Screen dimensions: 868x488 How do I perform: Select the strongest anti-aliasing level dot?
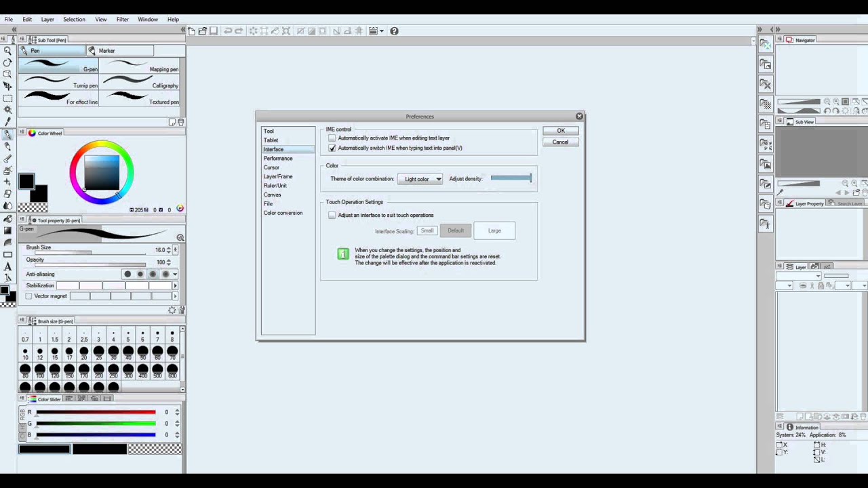[x=165, y=274]
